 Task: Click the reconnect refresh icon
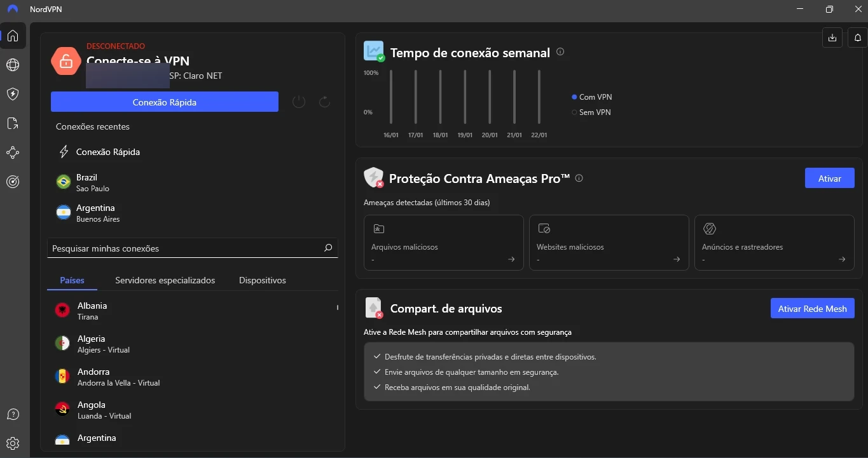pyautogui.click(x=324, y=102)
